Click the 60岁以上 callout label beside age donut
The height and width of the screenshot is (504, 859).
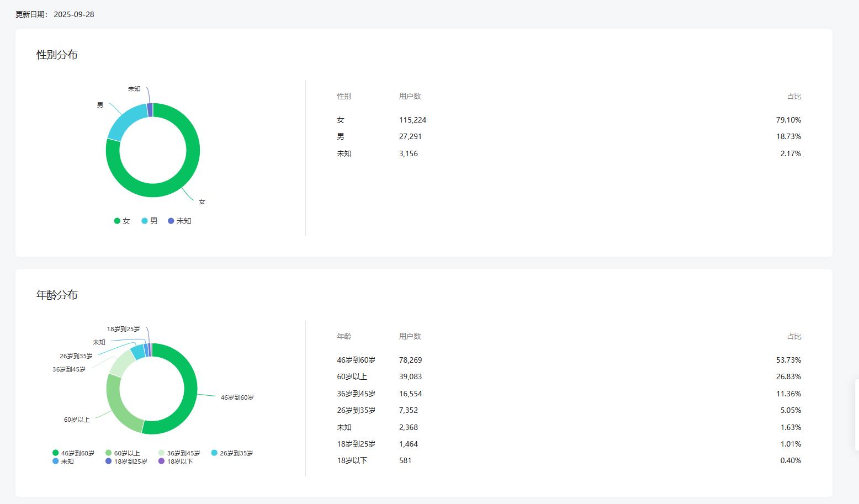77,420
